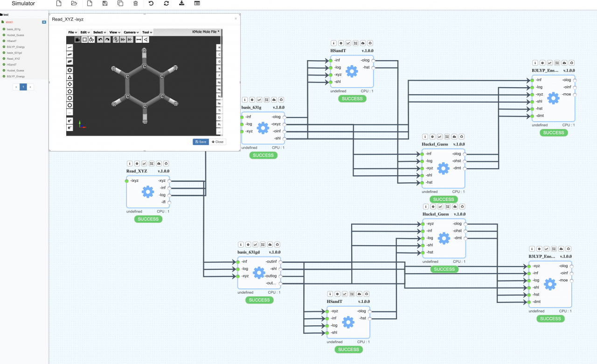The width and height of the screenshot is (597, 364).
Task: Click the -ifl output port on Read_XYZ
Action: pyautogui.click(x=169, y=202)
